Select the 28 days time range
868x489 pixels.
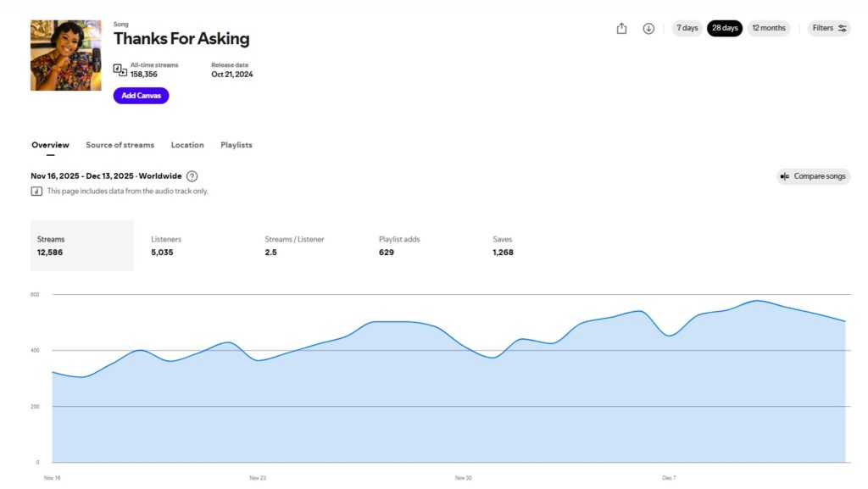click(x=725, y=28)
